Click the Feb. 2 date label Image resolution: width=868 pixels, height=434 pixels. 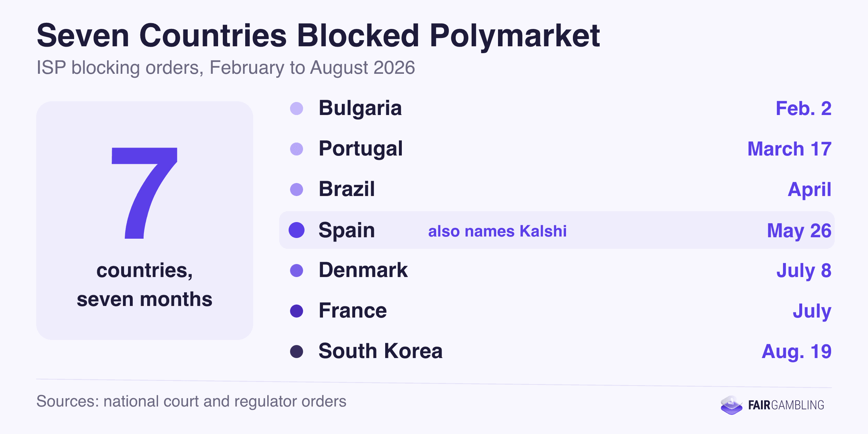point(804,109)
